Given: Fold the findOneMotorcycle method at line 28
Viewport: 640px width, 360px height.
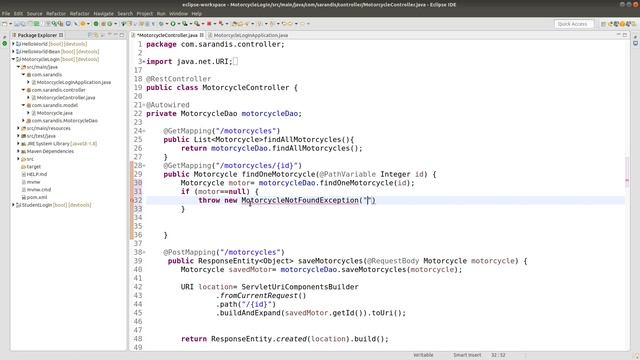Looking at the screenshot, I should point(144,166).
